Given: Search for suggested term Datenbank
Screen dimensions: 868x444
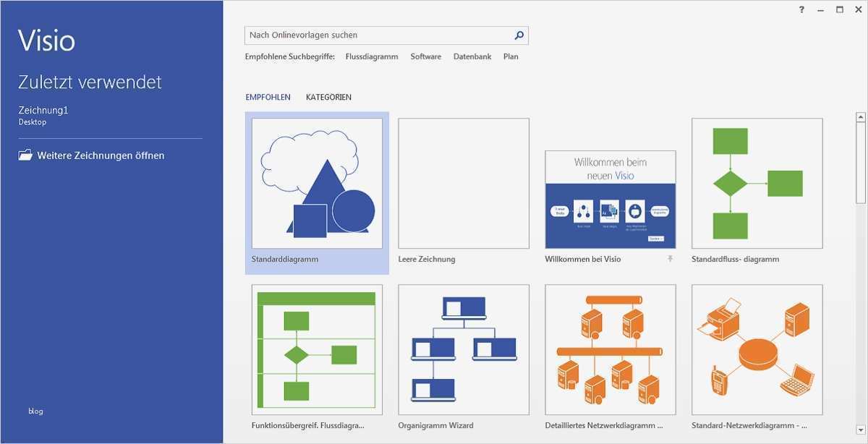Looking at the screenshot, I should (x=472, y=56).
